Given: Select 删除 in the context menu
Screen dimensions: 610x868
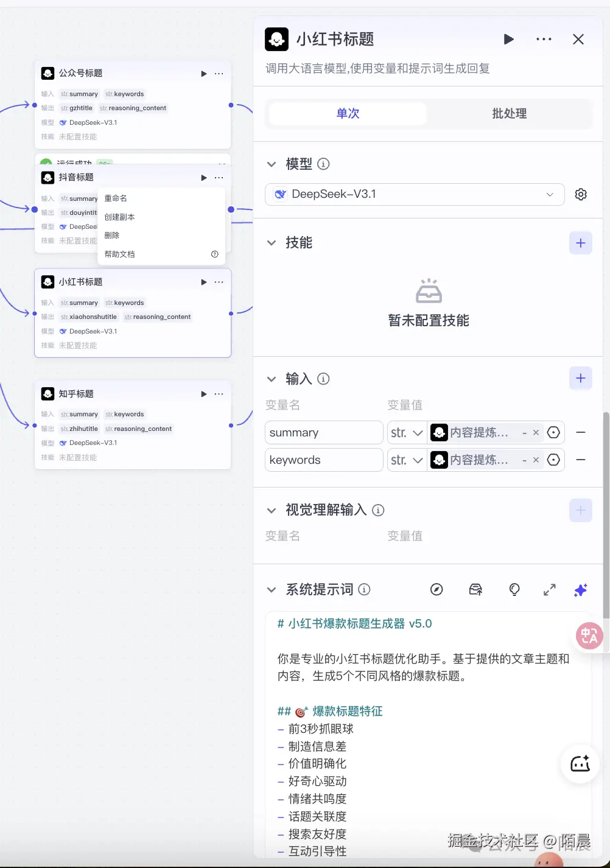Looking at the screenshot, I should tap(112, 235).
